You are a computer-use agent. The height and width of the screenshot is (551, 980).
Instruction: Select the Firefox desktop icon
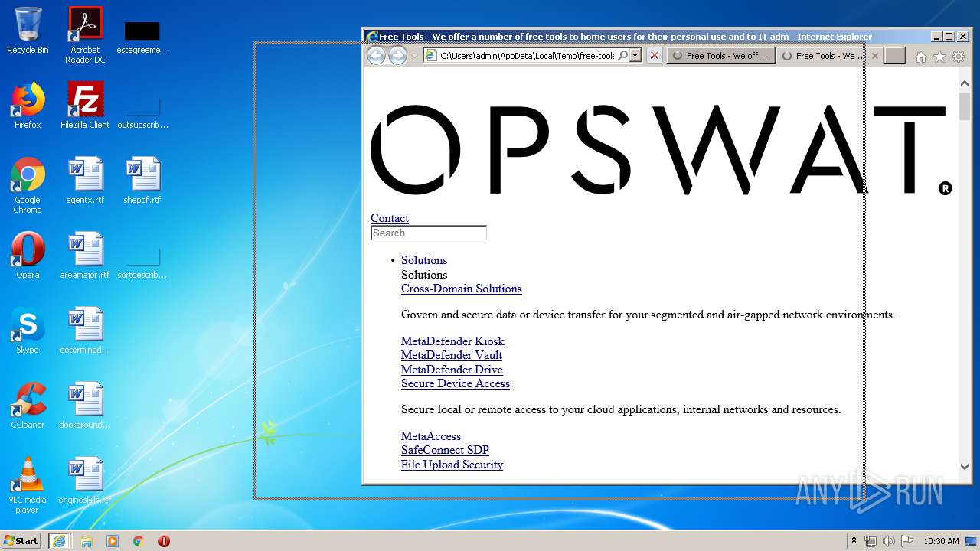[x=28, y=106]
